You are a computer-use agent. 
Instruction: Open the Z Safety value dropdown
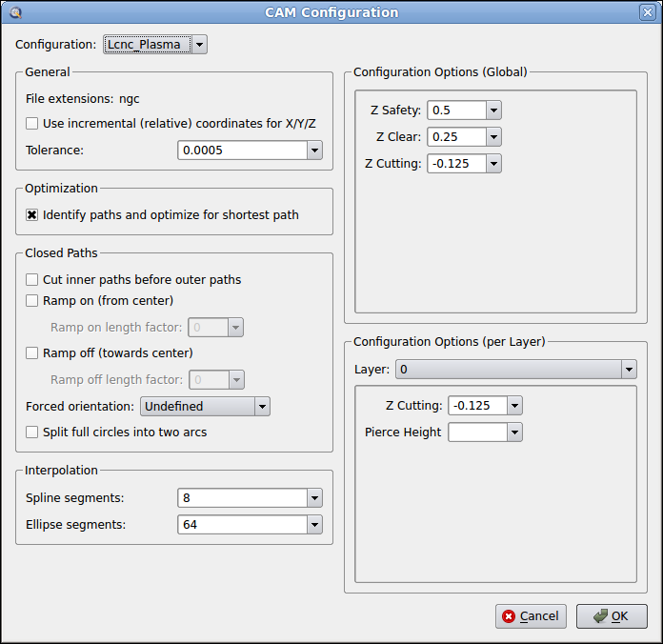point(492,111)
